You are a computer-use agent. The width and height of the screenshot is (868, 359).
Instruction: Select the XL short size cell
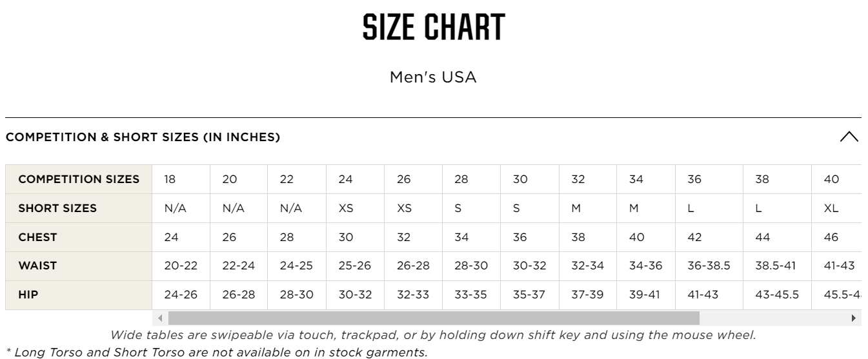tap(831, 208)
